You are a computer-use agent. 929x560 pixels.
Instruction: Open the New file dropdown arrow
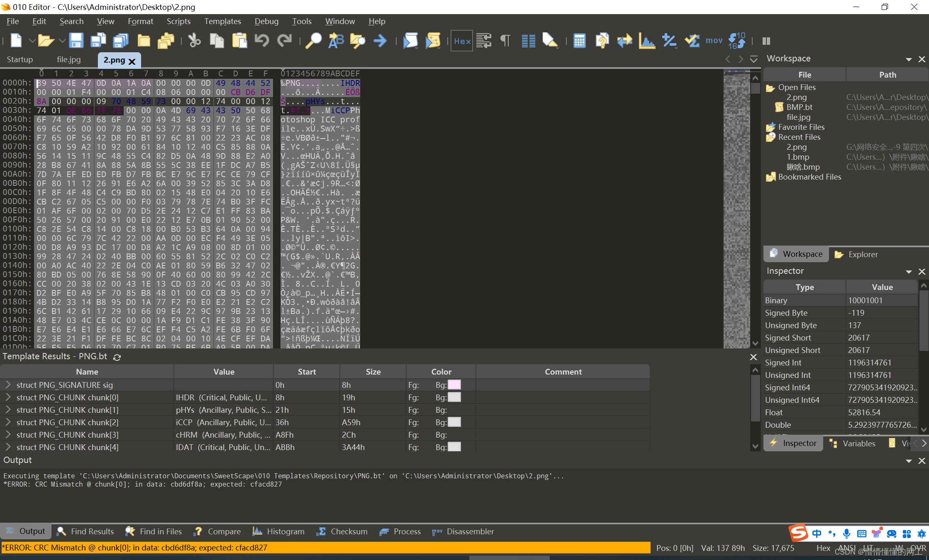click(x=32, y=41)
